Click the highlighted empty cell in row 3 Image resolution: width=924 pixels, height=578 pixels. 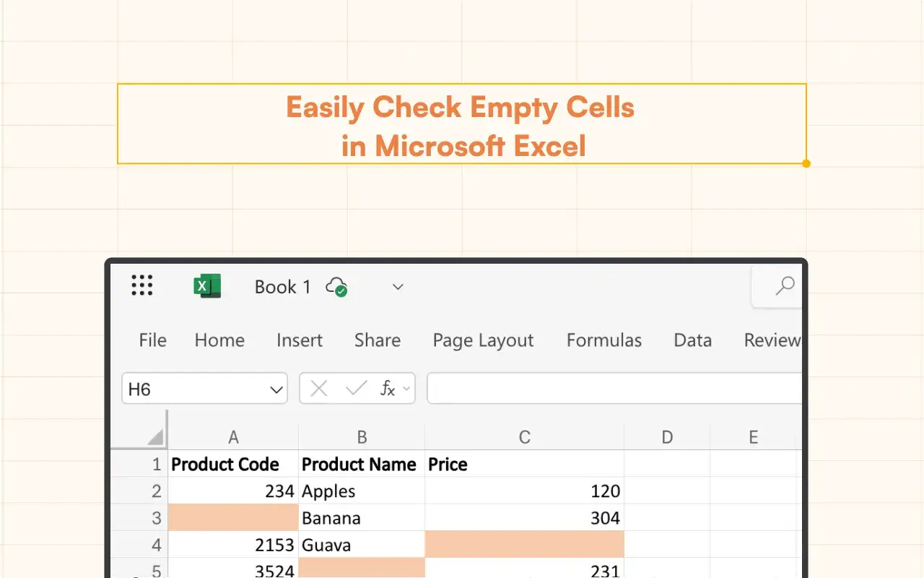(233, 517)
